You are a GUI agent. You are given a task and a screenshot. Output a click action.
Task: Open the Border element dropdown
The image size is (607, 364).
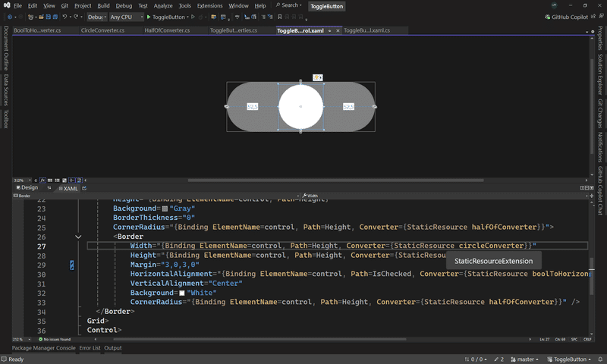click(x=156, y=196)
